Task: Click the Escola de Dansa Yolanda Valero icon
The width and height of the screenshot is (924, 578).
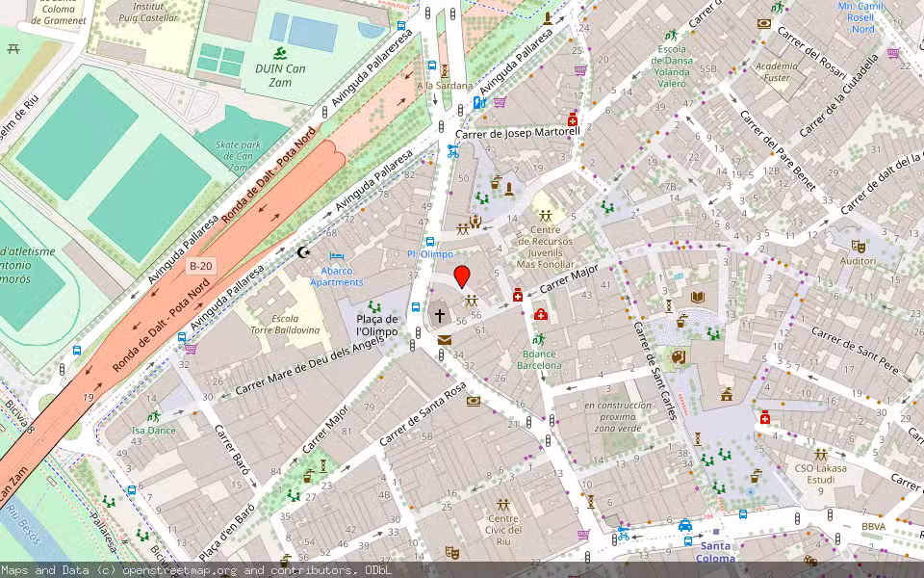Action: 672,36
